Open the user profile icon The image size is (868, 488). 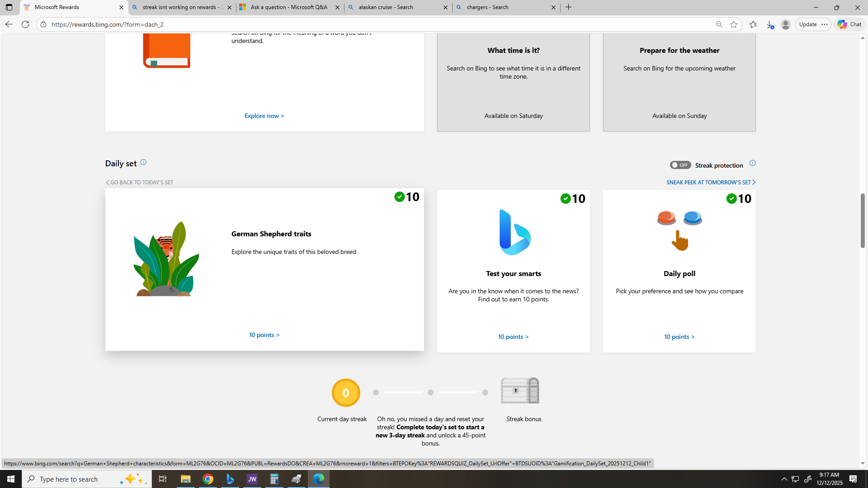pyautogui.click(x=786, y=24)
